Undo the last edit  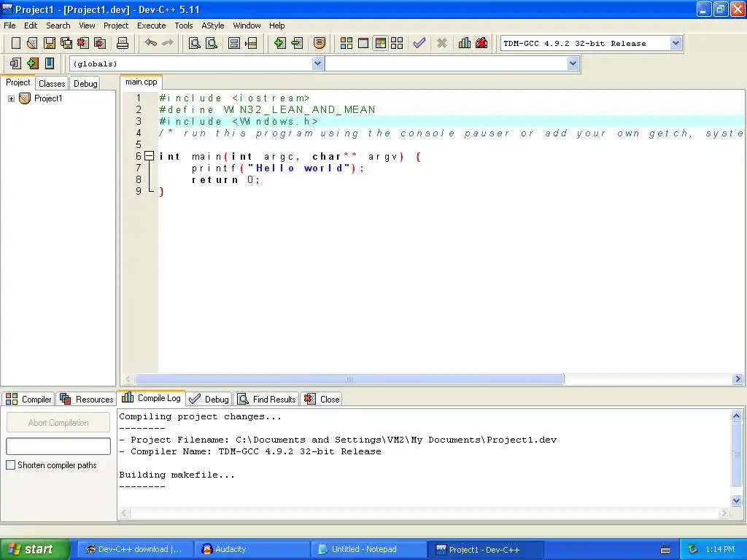point(151,43)
